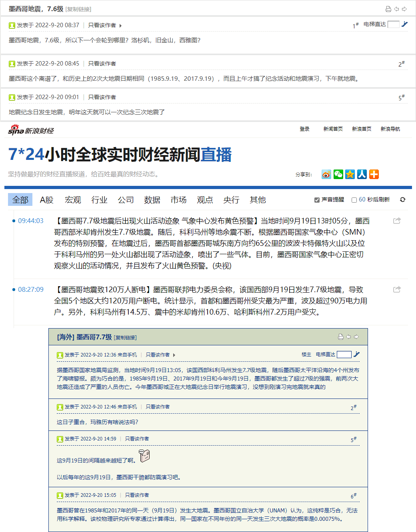
Task: Click the refresh icon beside 60 秒后刷新
Action: click(x=402, y=199)
